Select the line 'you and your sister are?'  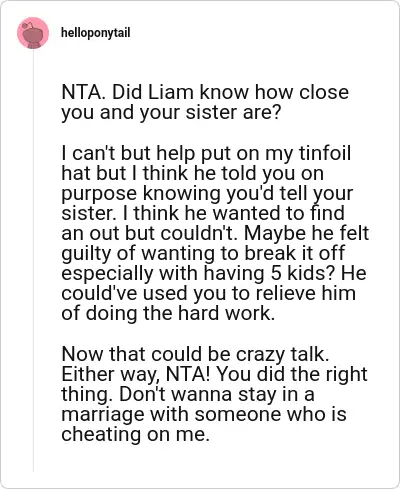171,113
